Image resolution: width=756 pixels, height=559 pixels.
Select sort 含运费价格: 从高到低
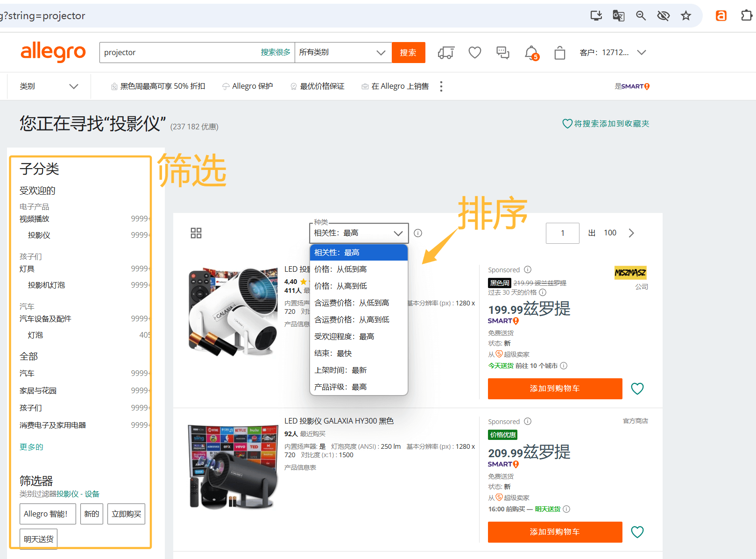click(359, 320)
